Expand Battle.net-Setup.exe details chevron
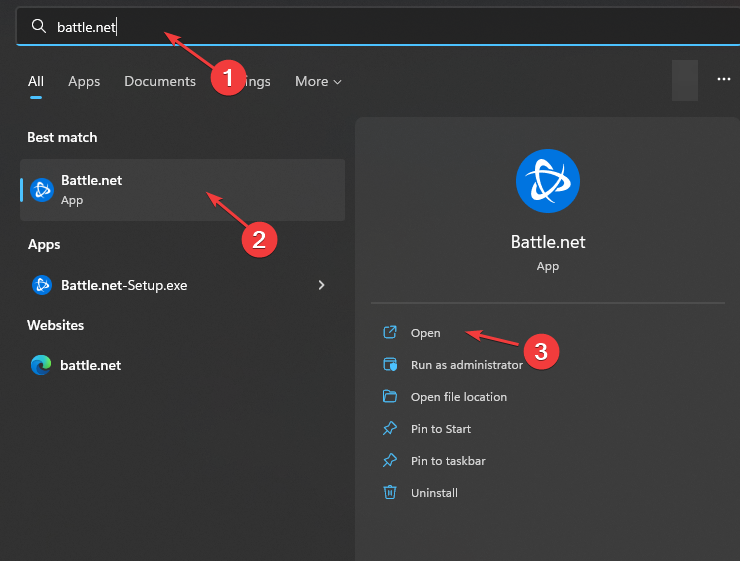 (x=321, y=285)
